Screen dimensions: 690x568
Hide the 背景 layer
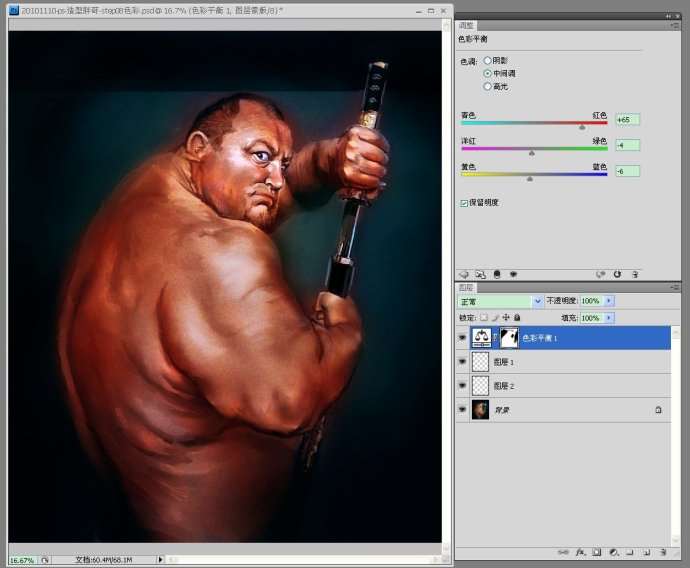[x=462, y=410]
